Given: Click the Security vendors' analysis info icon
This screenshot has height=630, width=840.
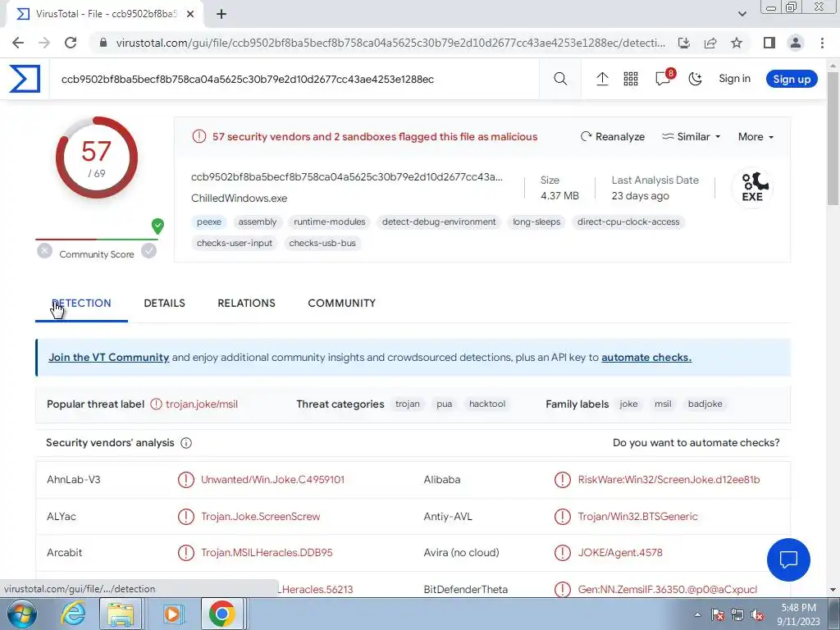Looking at the screenshot, I should [186, 443].
